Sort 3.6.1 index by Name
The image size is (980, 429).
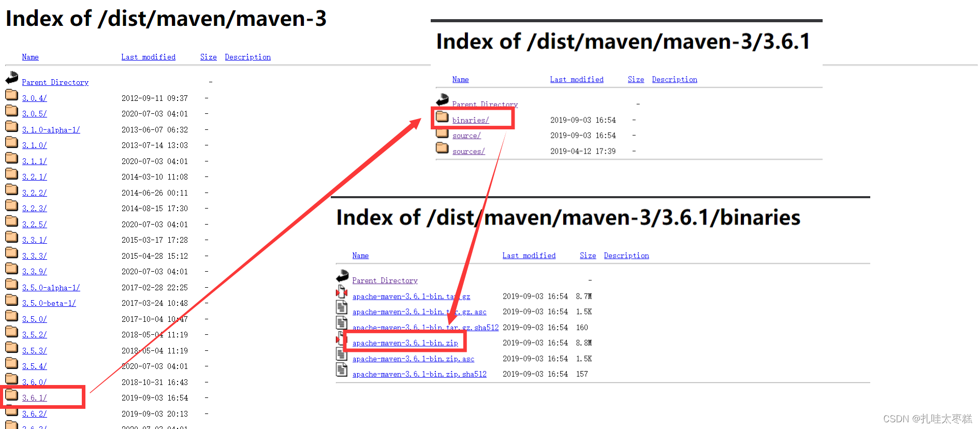(460, 79)
